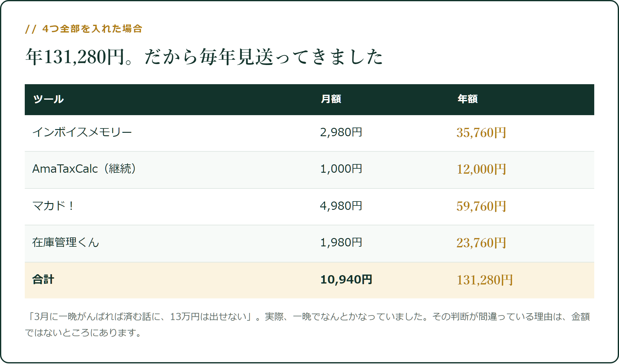This screenshot has height=364, width=619.
Task: Click the yearly total '131,280円' in the table
Action: (485, 280)
